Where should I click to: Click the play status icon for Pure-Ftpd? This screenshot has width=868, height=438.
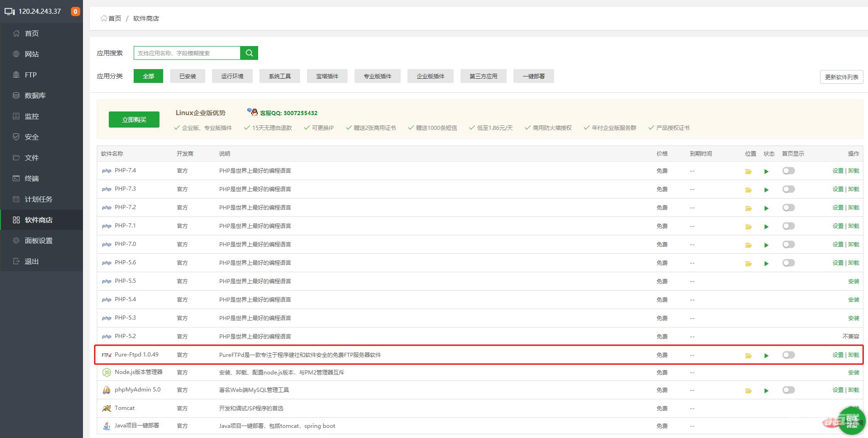point(766,356)
